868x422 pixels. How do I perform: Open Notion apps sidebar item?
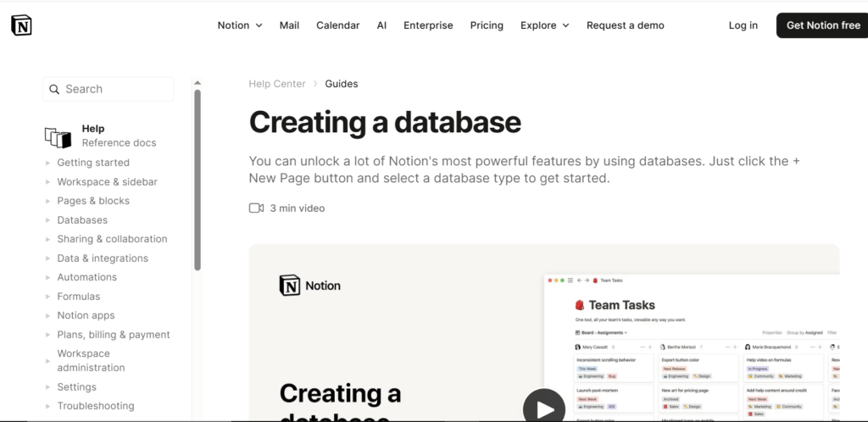(86, 315)
